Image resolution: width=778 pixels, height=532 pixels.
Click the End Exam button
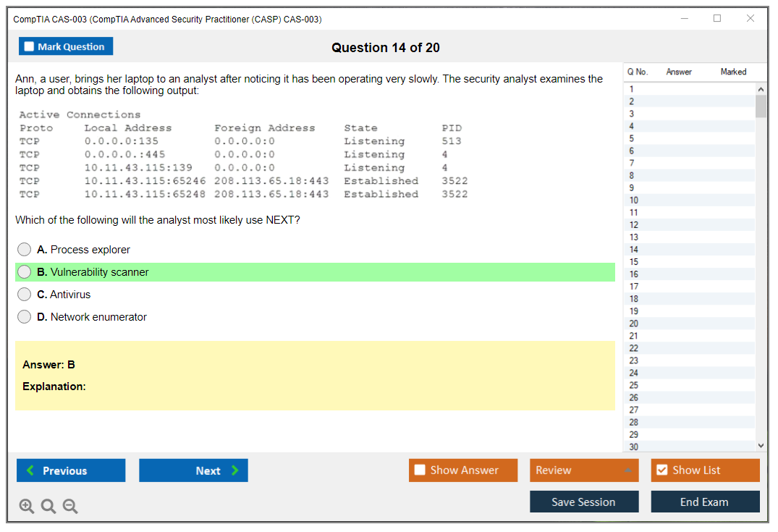coord(705,502)
